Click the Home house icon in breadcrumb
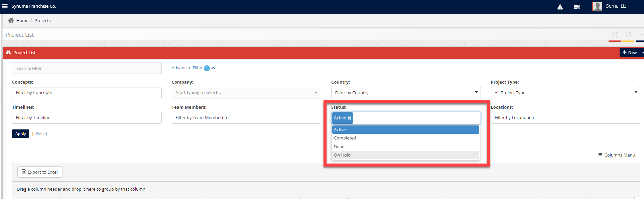The image size is (644, 199). (11, 20)
